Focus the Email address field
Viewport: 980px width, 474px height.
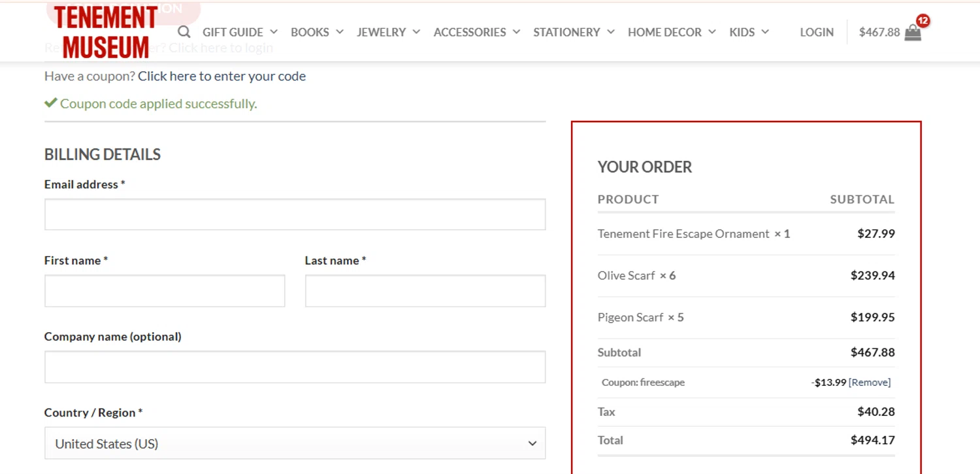pyautogui.click(x=295, y=214)
